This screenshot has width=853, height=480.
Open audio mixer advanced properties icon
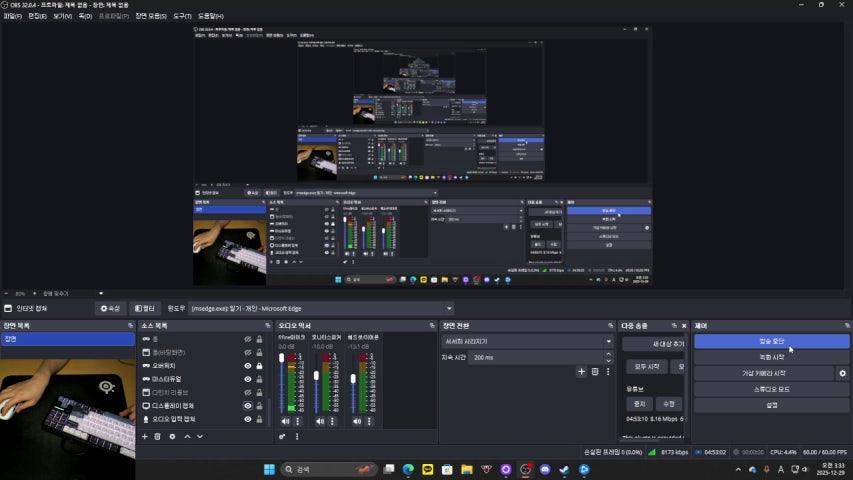pos(283,436)
